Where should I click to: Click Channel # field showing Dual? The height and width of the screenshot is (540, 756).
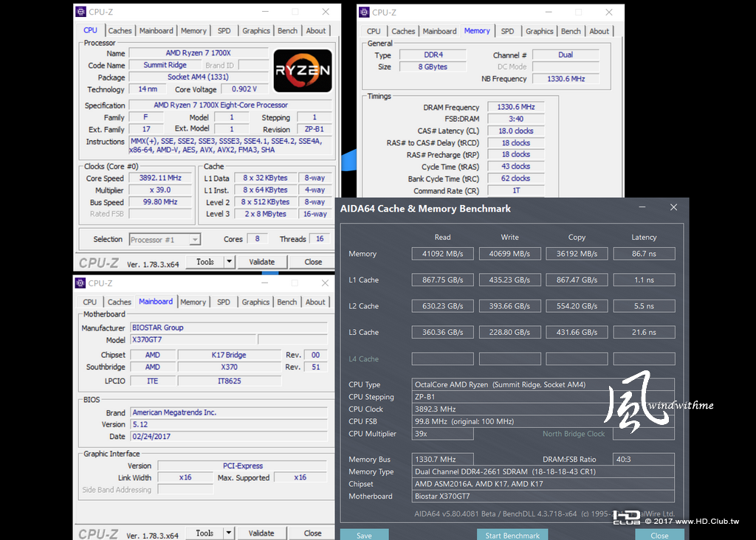point(566,55)
